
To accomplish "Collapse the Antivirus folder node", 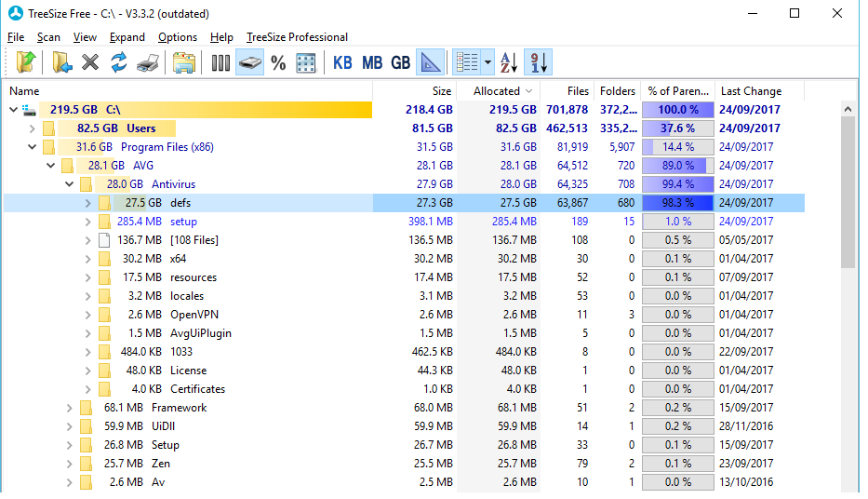I will coord(69,184).
